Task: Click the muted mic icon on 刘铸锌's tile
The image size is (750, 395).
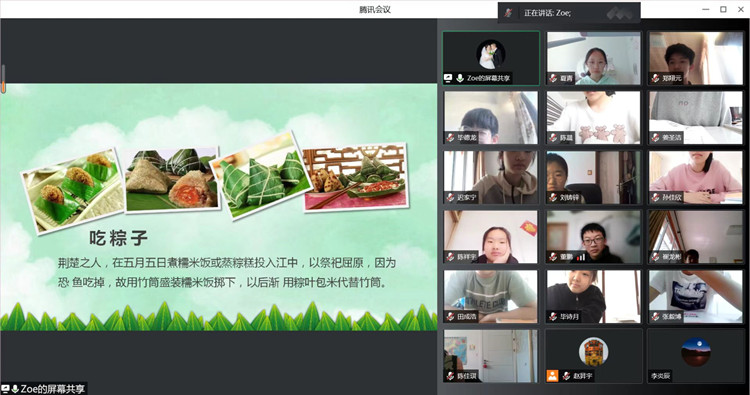Action: coord(553,197)
